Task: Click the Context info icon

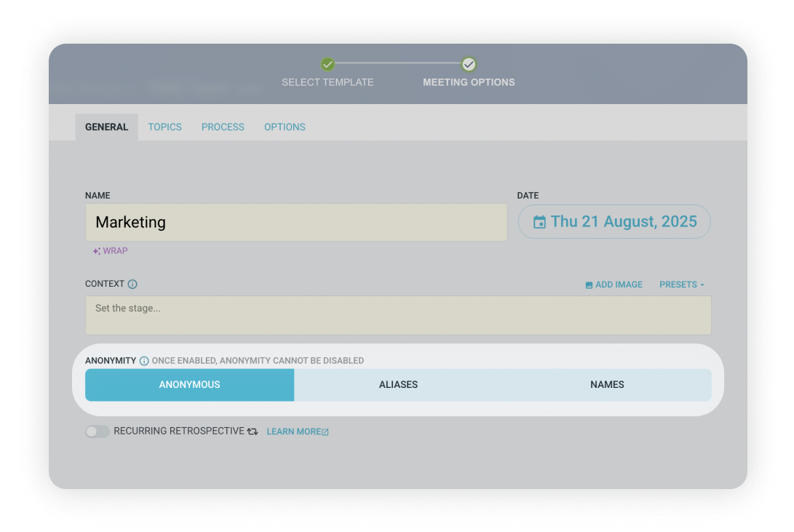Action: coord(132,285)
